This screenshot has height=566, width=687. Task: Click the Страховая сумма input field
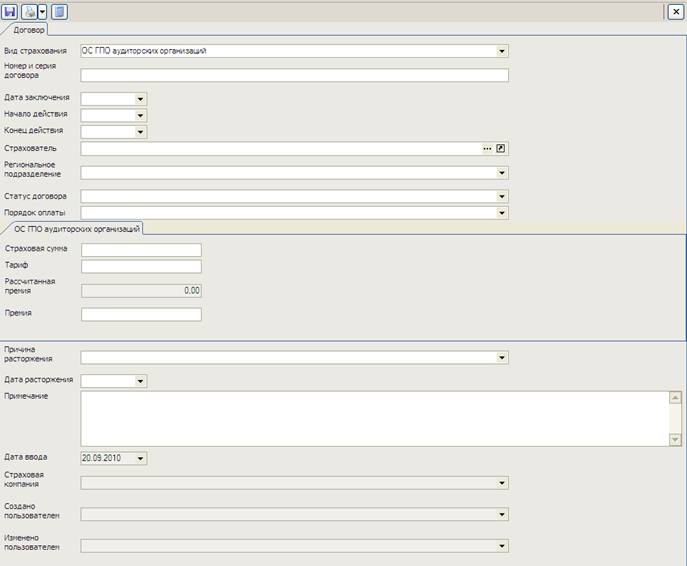[141, 250]
